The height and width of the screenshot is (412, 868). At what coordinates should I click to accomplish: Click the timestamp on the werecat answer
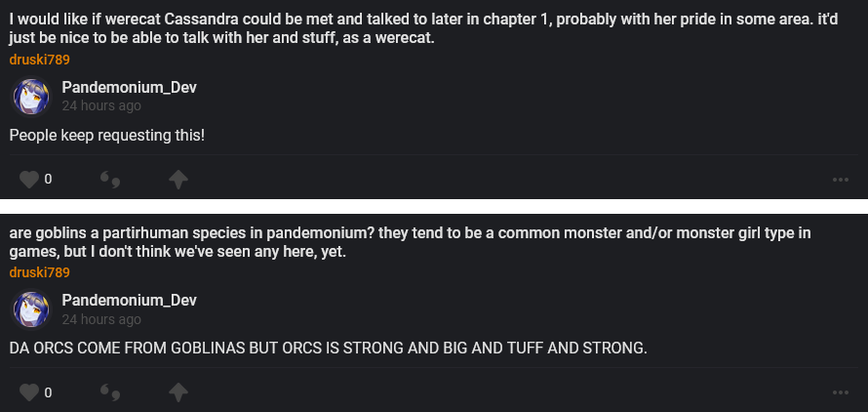click(x=101, y=105)
